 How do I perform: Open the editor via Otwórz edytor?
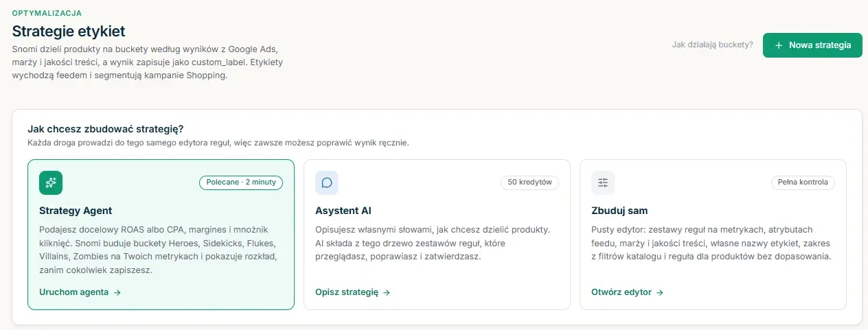[628, 292]
